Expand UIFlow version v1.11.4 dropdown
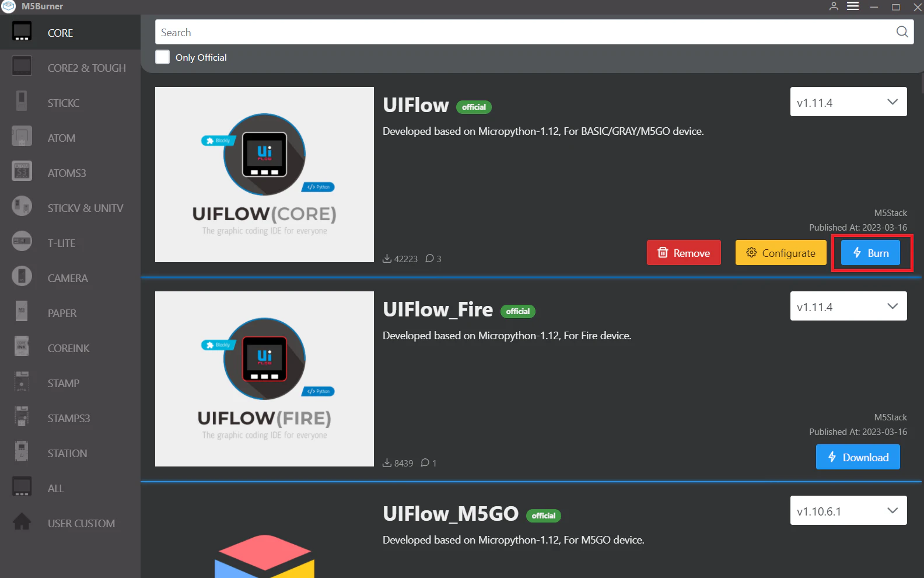The image size is (924, 578). point(848,102)
